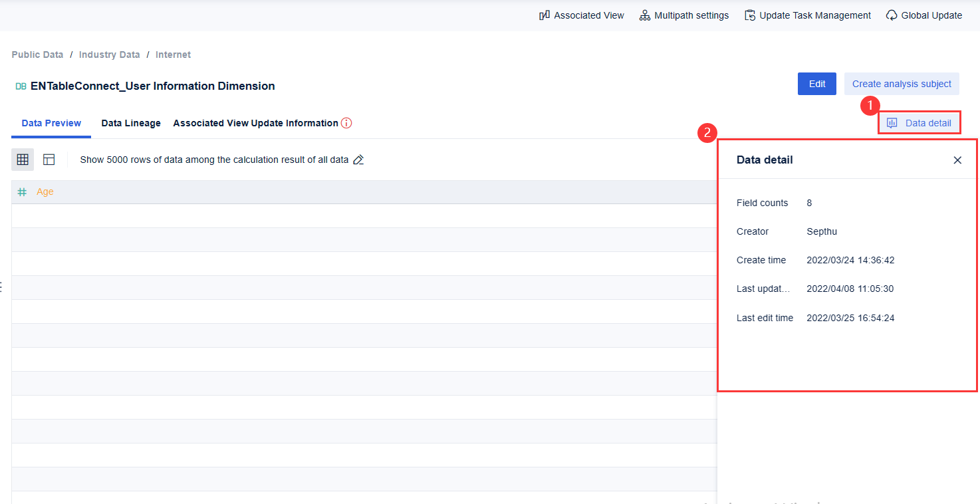This screenshot has height=504, width=980.
Task: Switch to Data Lineage tab
Action: click(x=131, y=123)
